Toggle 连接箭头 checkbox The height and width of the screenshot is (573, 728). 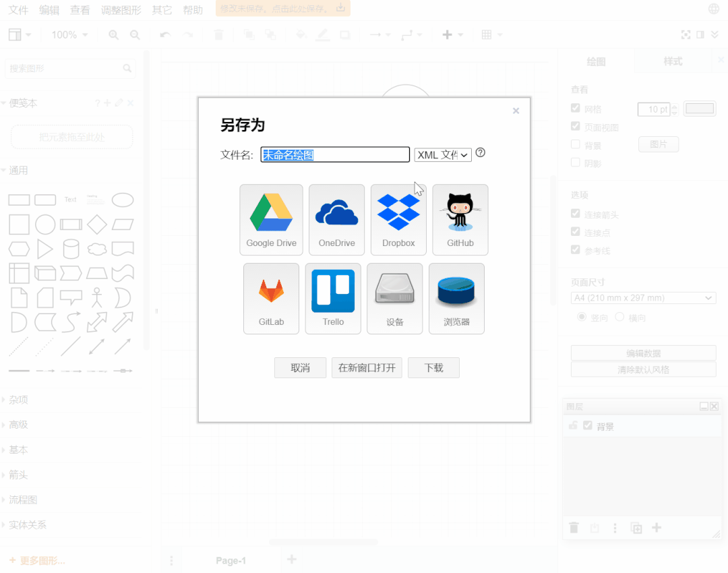coord(576,214)
